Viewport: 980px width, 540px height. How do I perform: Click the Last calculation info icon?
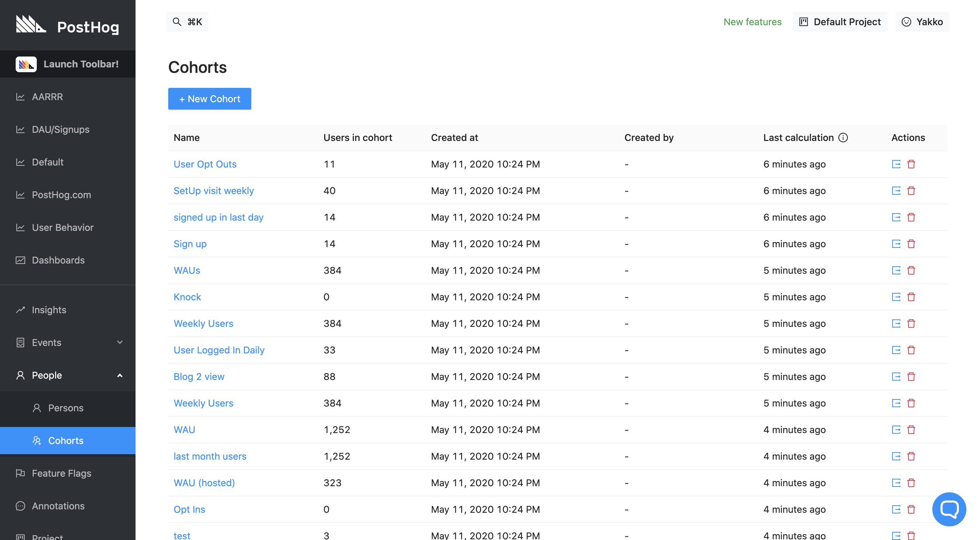tap(843, 138)
